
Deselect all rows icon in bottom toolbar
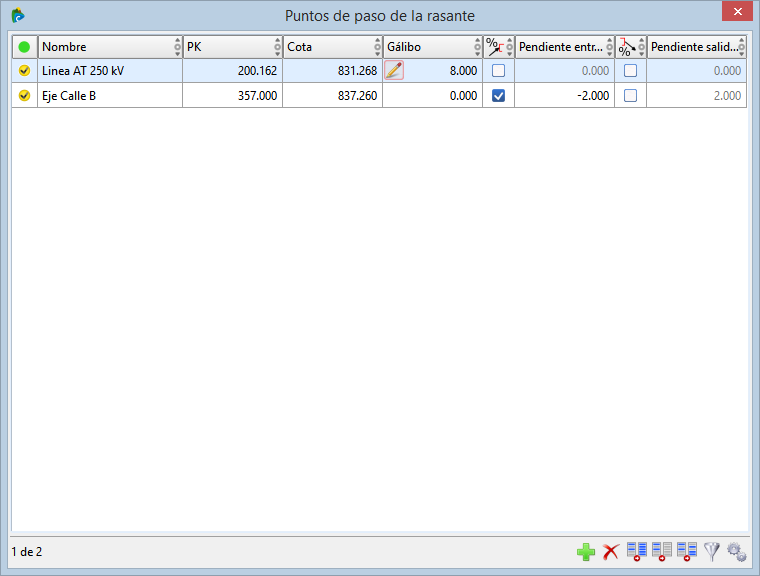662,552
